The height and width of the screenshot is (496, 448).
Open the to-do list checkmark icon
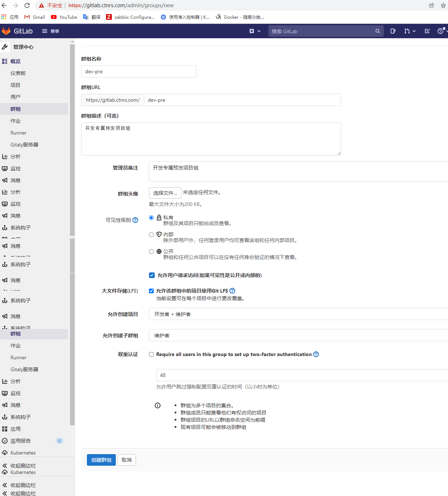[x=427, y=31]
